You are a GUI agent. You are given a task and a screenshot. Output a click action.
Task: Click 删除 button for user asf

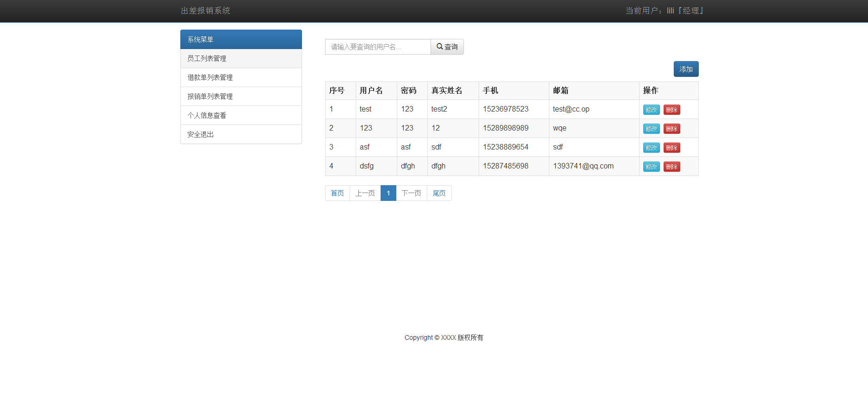click(671, 148)
